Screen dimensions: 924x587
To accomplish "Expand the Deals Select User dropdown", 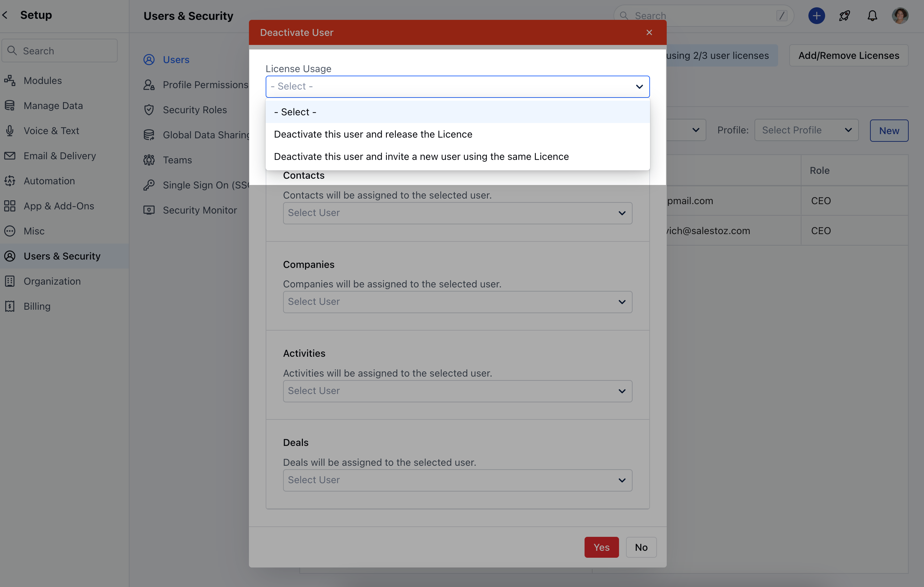I will point(457,480).
